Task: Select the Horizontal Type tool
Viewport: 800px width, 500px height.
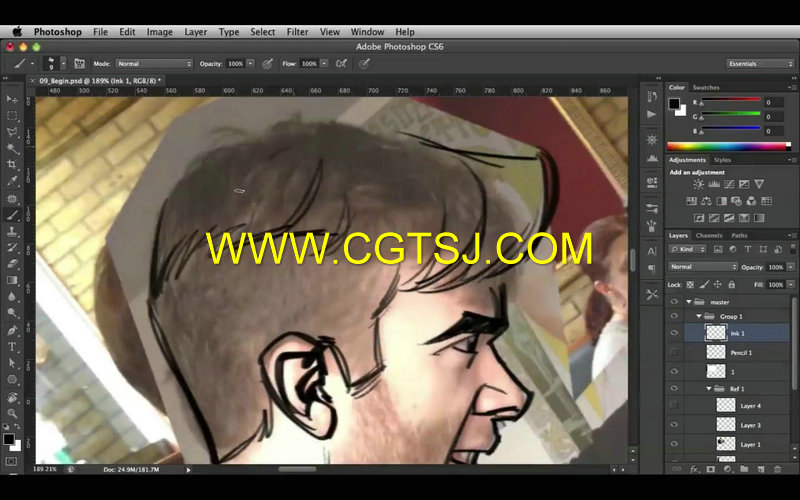Action: [x=12, y=347]
